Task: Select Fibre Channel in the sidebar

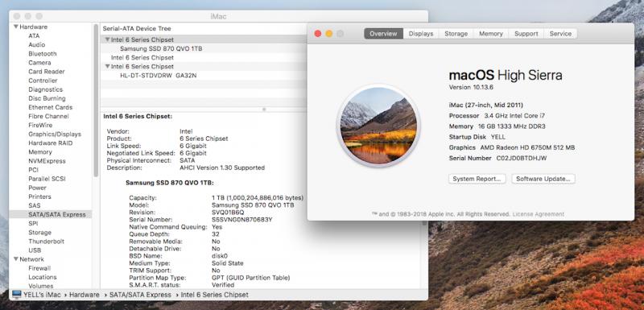Action: pyautogui.click(x=48, y=116)
